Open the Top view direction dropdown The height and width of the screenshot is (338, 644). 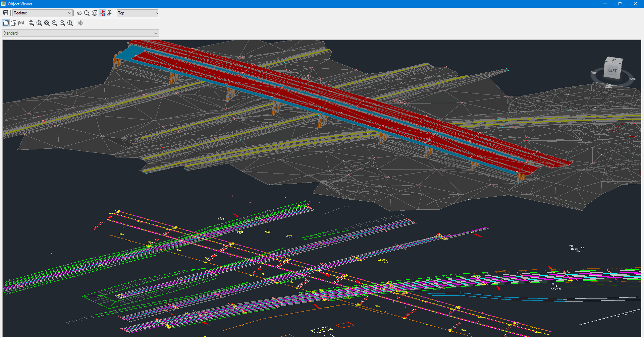point(138,13)
